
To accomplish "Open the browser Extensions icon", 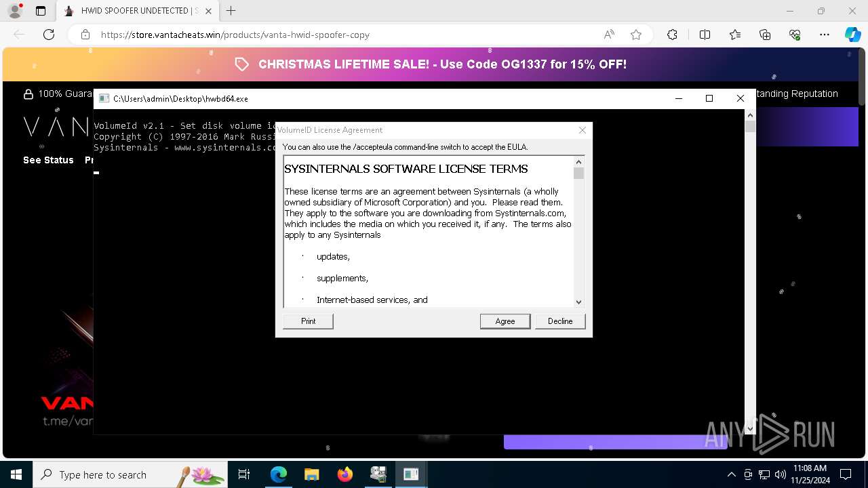I will [672, 35].
